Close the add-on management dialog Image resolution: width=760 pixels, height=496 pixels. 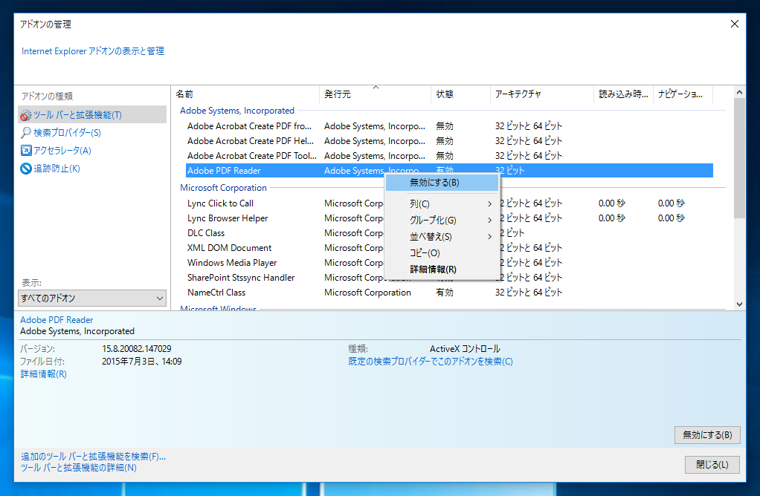734,24
